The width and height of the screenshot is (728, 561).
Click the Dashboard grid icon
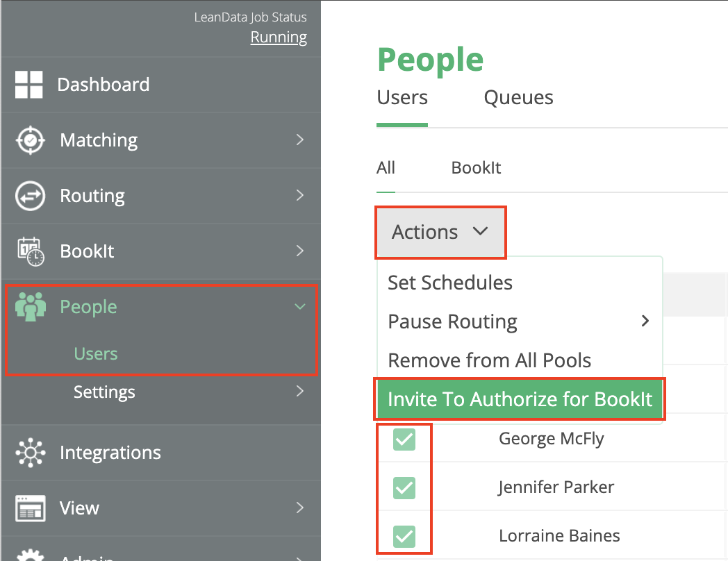click(29, 85)
